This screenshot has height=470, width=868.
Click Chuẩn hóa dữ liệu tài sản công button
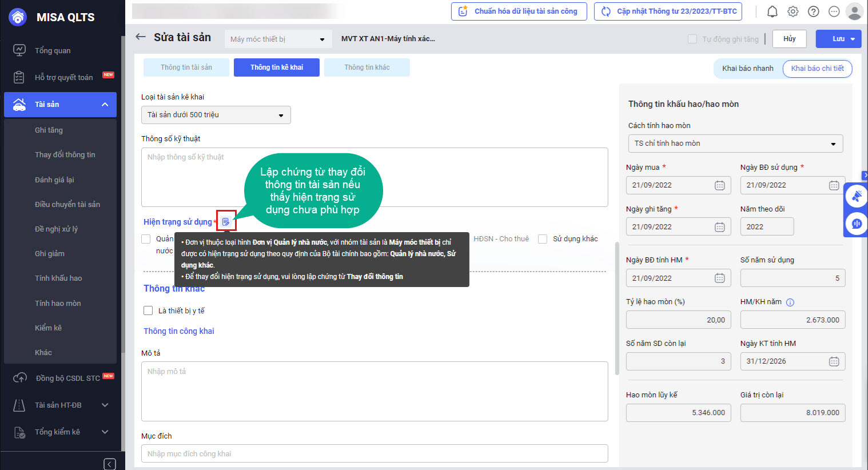pos(519,11)
